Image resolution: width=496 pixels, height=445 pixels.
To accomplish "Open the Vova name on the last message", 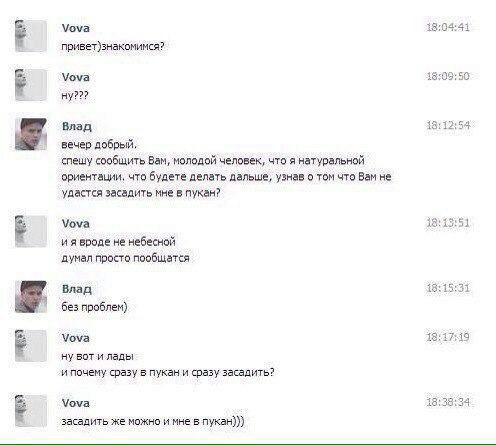I will click(x=76, y=403).
